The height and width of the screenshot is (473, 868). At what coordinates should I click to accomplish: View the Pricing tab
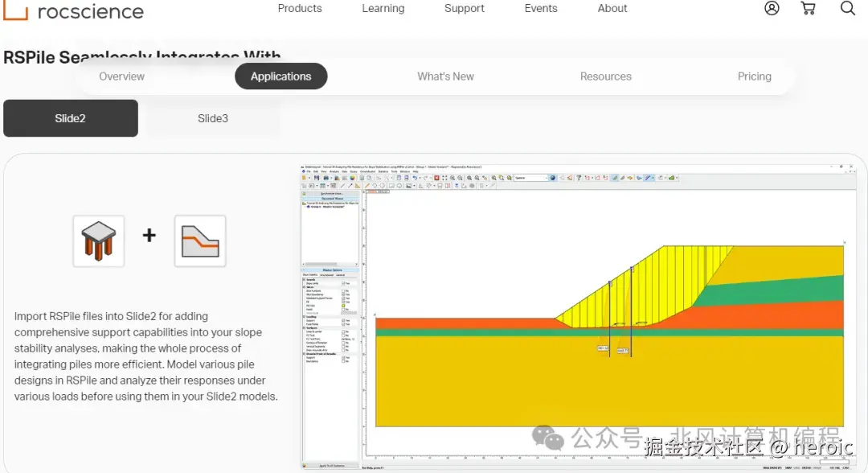pyautogui.click(x=755, y=76)
